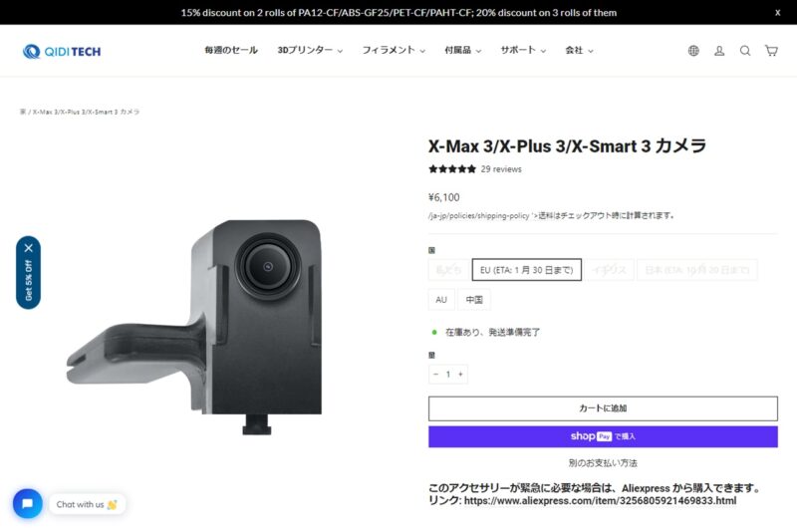Open the shopping cart icon

771,50
